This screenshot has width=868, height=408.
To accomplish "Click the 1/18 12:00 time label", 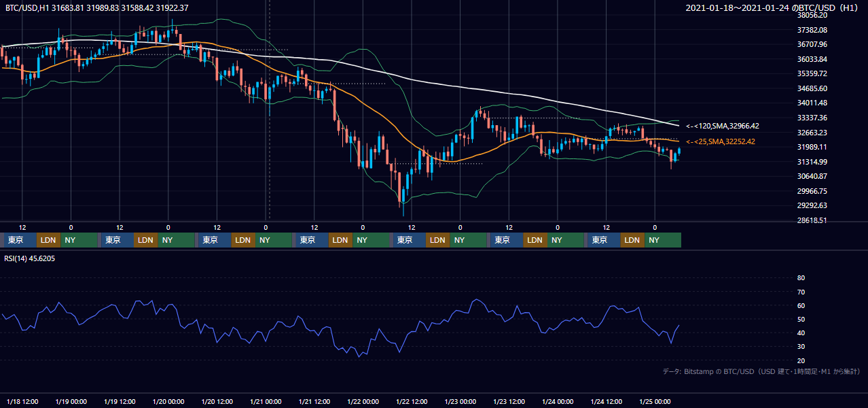I will pos(22,401).
